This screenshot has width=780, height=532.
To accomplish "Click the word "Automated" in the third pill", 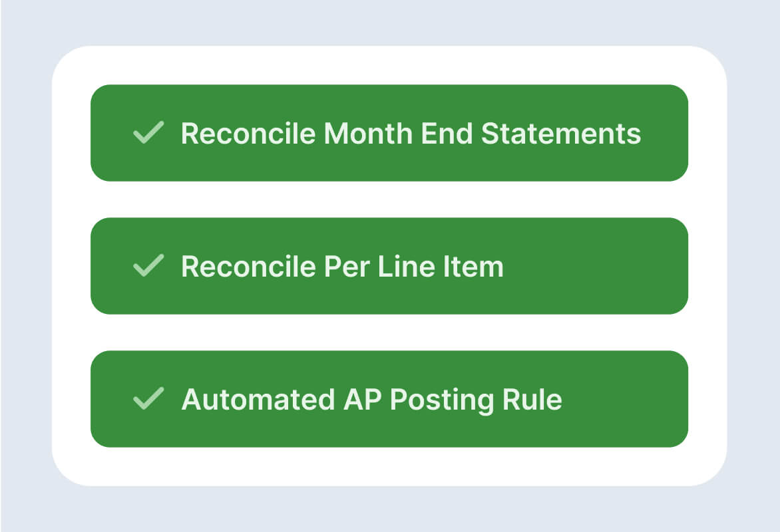I will point(258,399).
